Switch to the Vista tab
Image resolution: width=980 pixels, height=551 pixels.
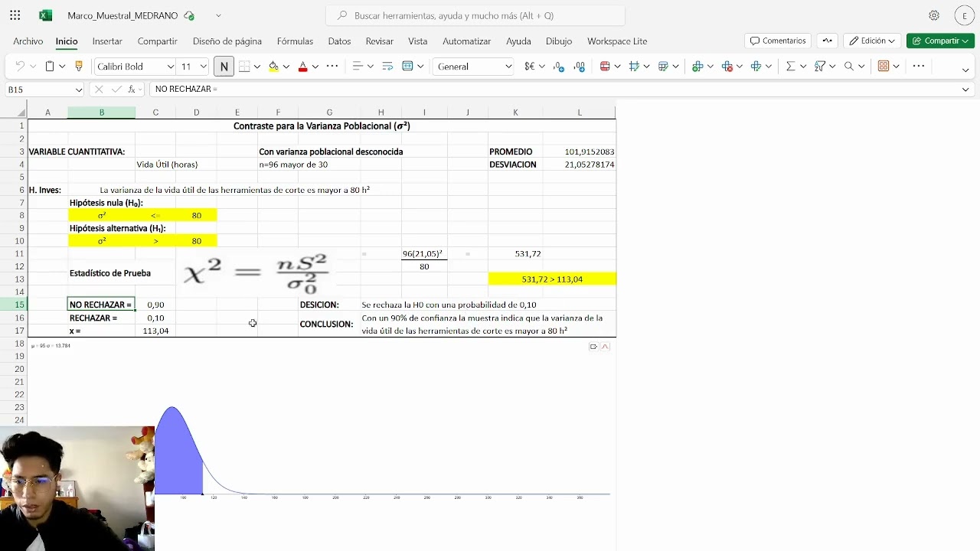(417, 41)
